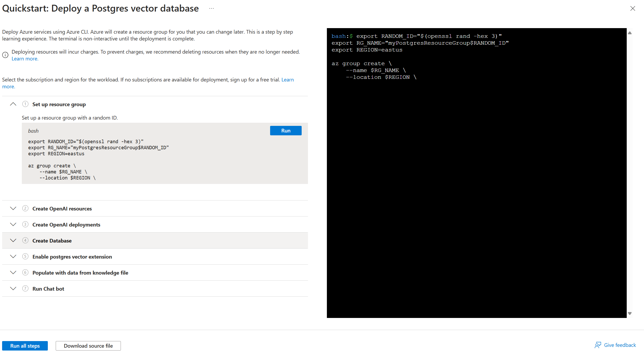
Task: Click Download source file button
Action: coord(88,346)
